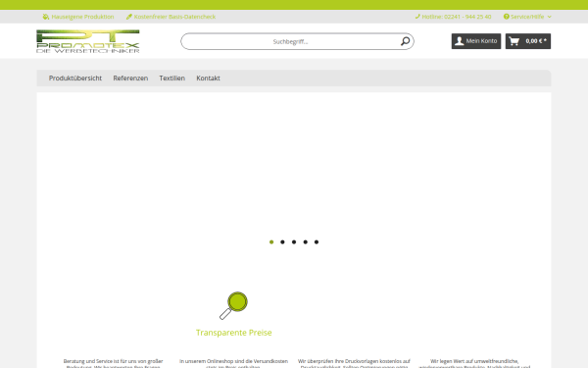The height and width of the screenshot is (368, 588).
Task: Click the Hotline: 02241 - 944 25 40 text
Action: (457, 17)
